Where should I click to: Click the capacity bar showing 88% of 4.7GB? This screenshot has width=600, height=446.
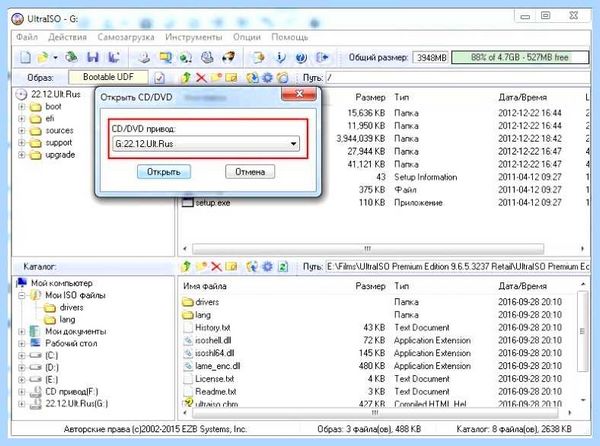tap(520, 57)
